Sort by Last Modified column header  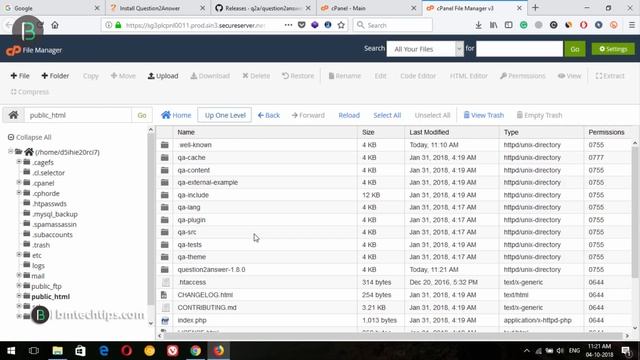click(x=429, y=132)
